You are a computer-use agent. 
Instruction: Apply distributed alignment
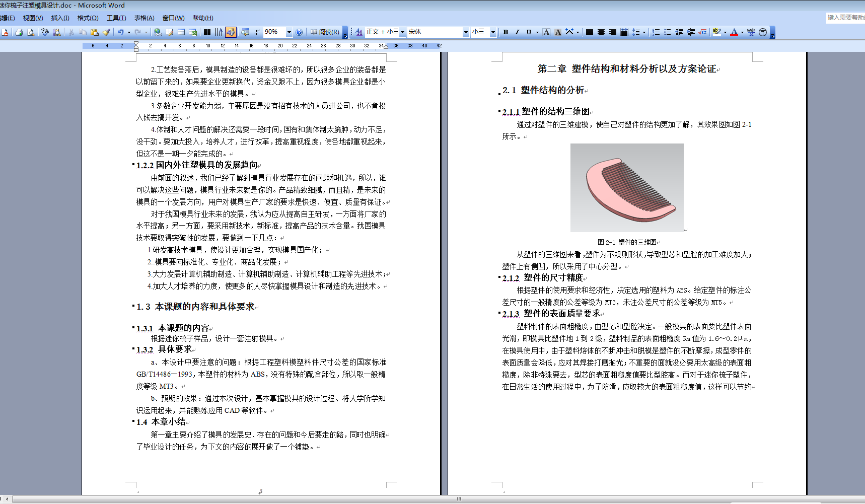[x=624, y=32]
